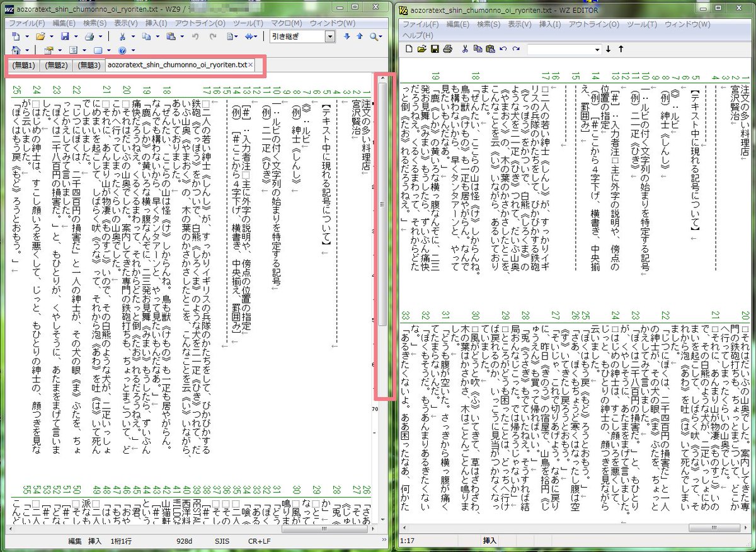
Task: Click the Print icon in WZ9 toolbar
Action: coord(89,36)
